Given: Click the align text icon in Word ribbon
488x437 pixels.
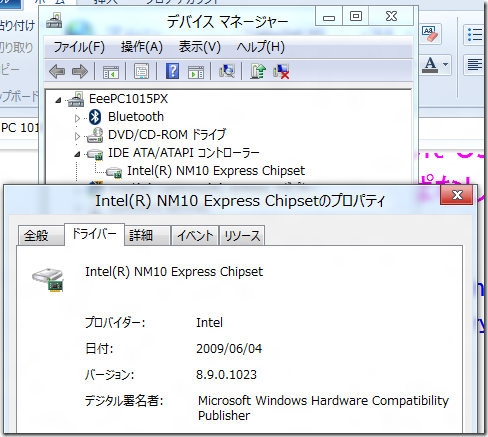Looking at the screenshot, I should point(475,64).
